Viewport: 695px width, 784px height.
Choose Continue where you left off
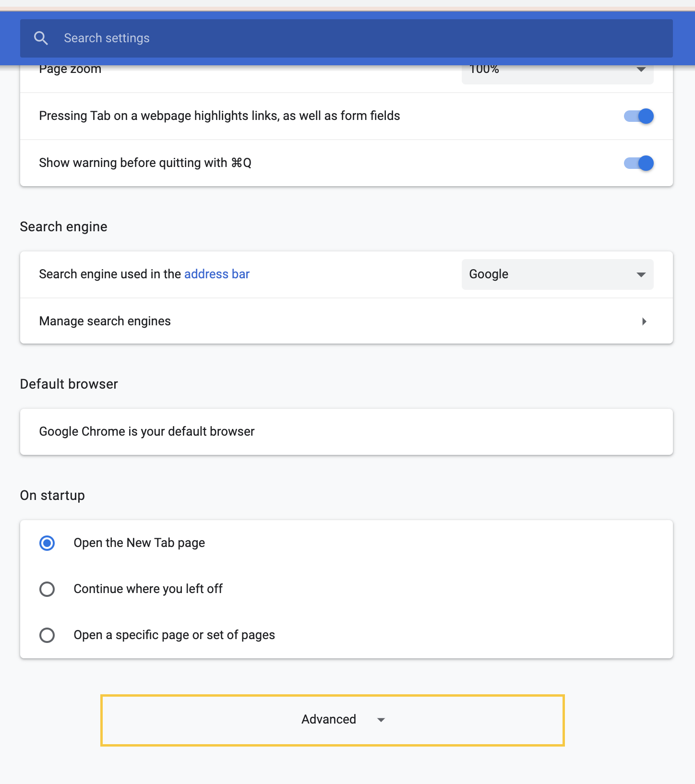tap(47, 589)
